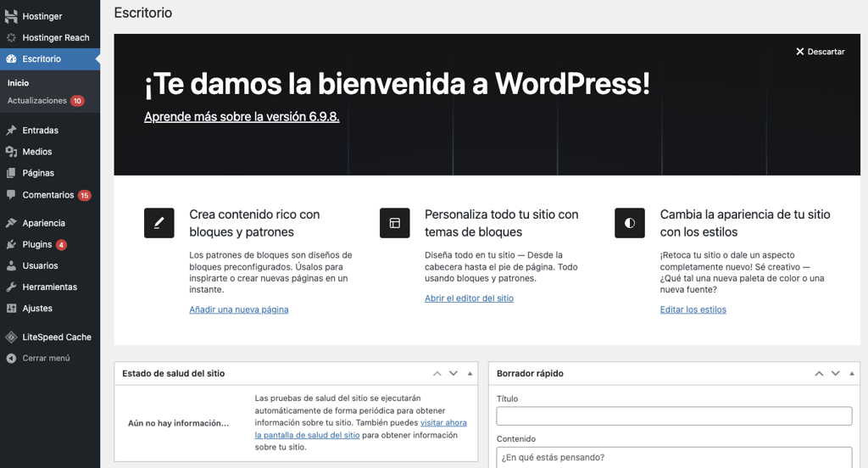Click the Apariencia paintbrush icon

coord(11,223)
